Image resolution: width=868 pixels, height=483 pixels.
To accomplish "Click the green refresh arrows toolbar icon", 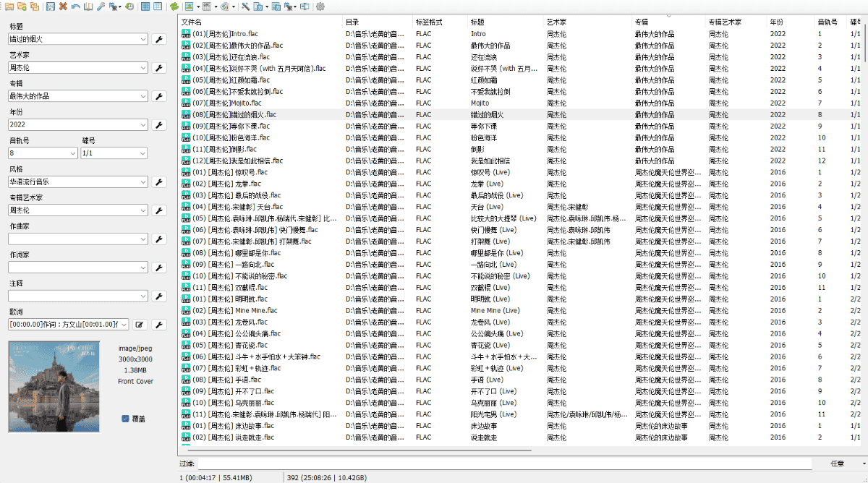I will point(174,7).
